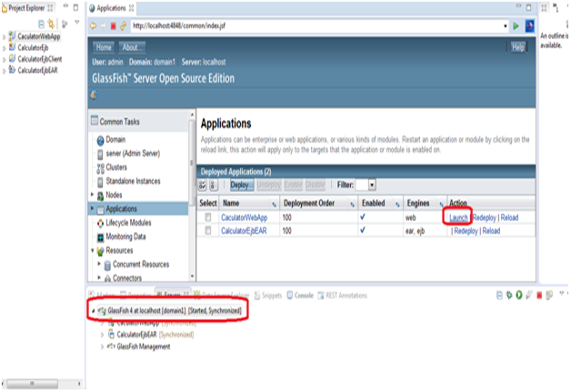This screenshot has width=571, height=392.
Task: Switch to the Console tab
Action: [300, 295]
